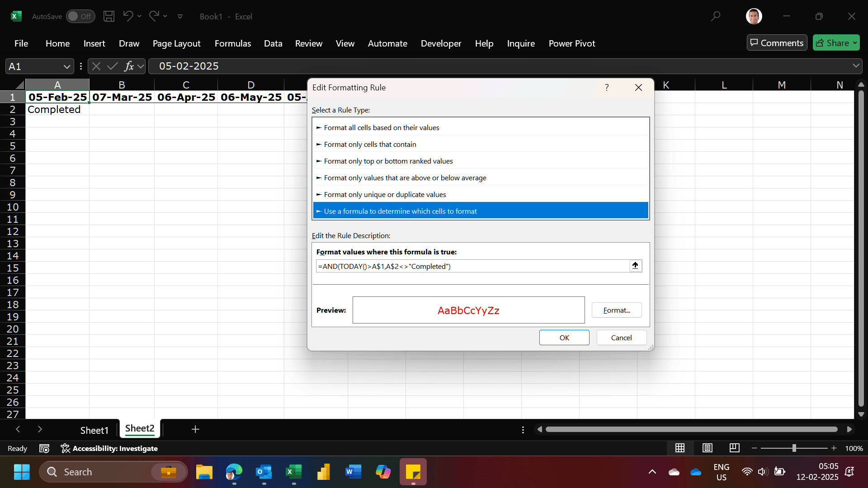Open the Windows Start menu
The width and height of the screenshot is (868, 488).
[x=22, y=472]
